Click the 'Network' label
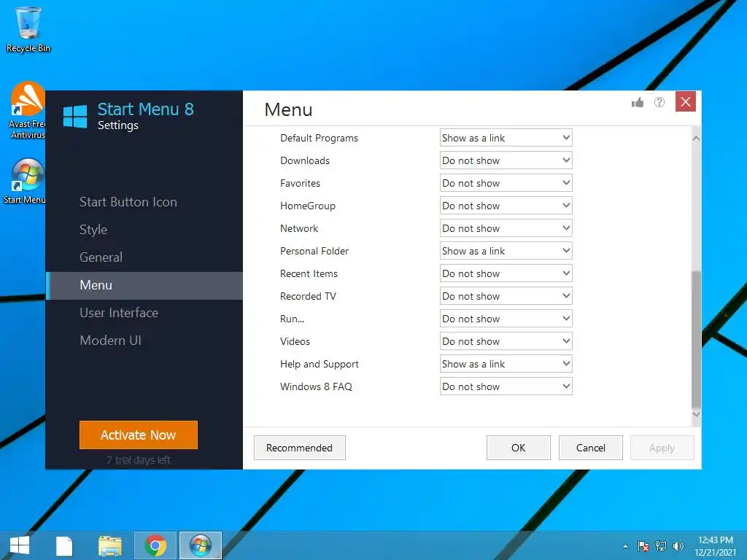 pos(299,228)
